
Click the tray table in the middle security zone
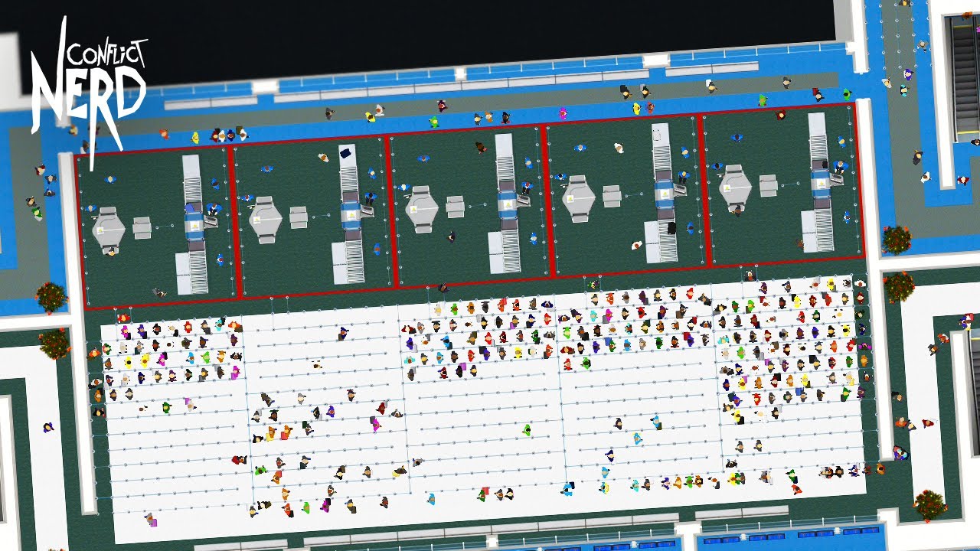pyautogui.click(x=456, y=207)
